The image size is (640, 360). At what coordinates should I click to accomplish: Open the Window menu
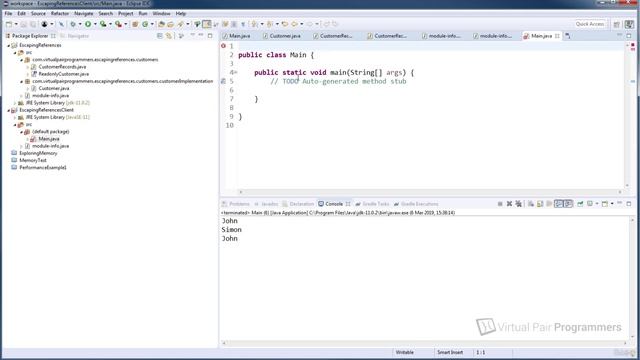point(161,13)
